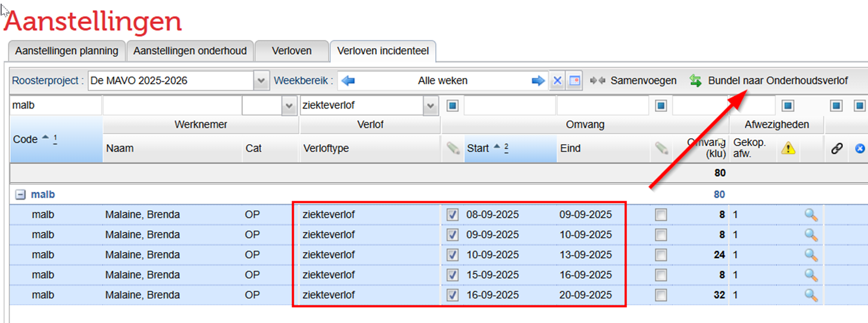
Task: Click the Code filter field containing malb
Action: coord(55,105)
